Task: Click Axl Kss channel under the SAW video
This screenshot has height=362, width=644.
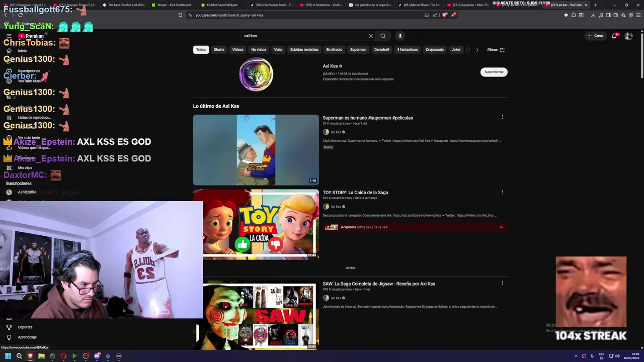Action: click(336, 298)
